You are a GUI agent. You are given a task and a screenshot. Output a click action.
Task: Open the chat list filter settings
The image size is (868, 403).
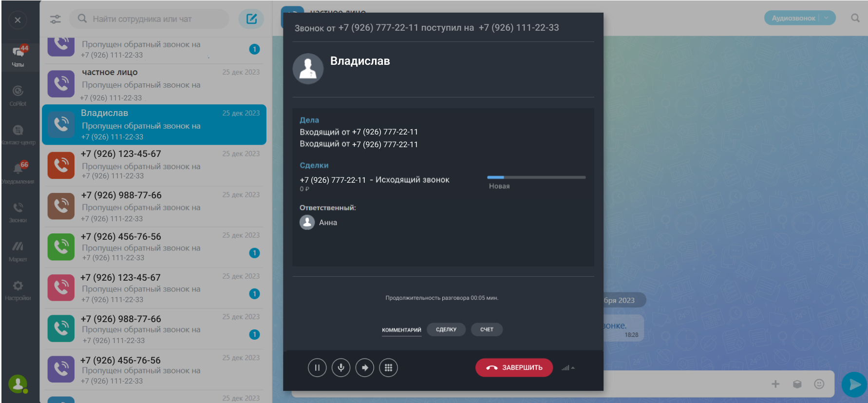pos(56,19)
